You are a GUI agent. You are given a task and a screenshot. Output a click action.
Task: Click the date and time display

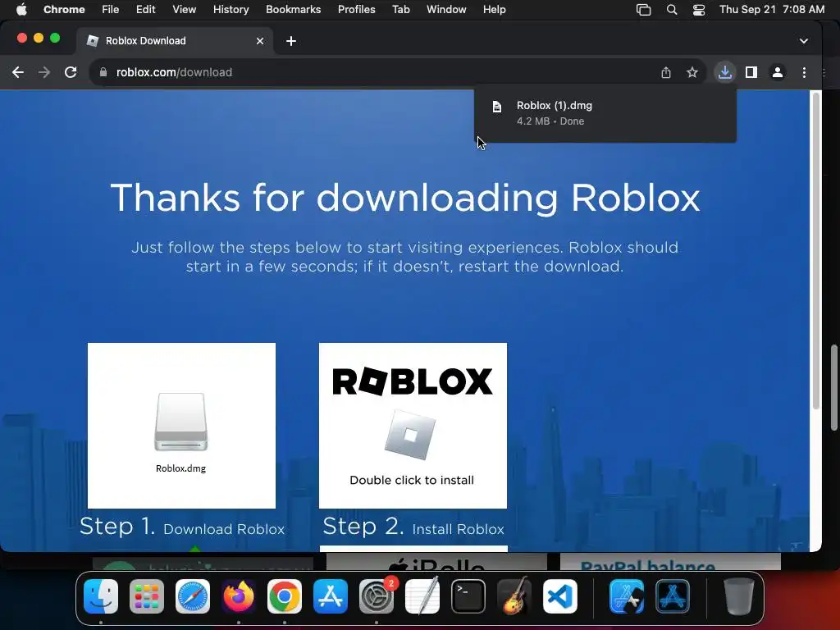771,9
